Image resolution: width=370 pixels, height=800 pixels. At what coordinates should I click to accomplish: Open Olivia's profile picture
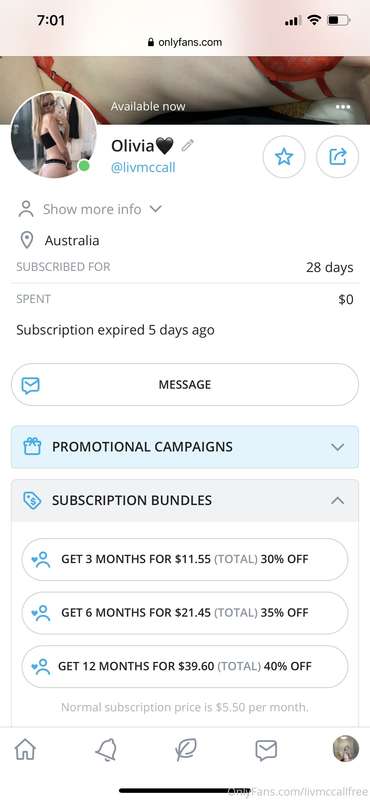click(x=54, y=135)
